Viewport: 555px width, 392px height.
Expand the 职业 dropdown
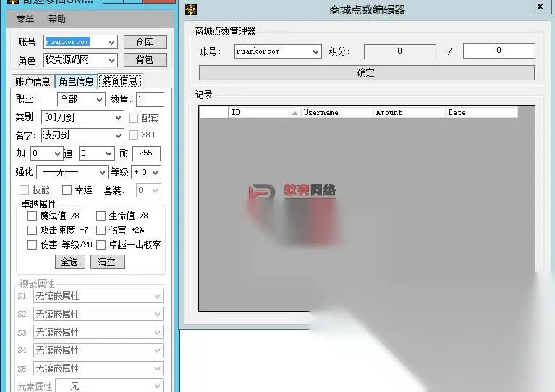[100, 99]
